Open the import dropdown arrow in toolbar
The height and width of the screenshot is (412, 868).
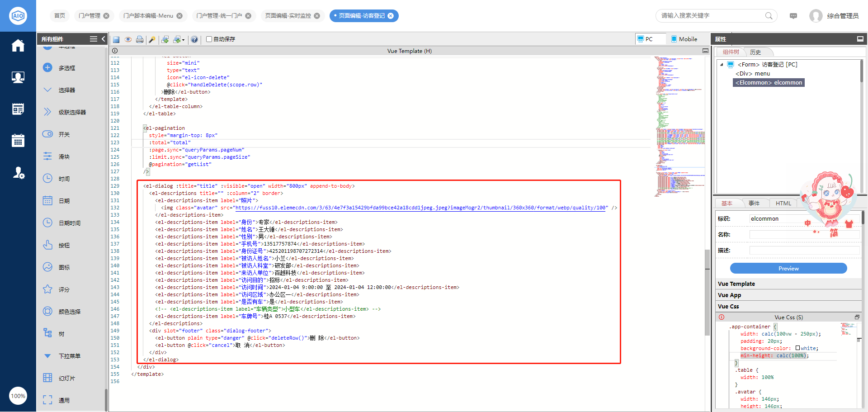coord(183,40)
